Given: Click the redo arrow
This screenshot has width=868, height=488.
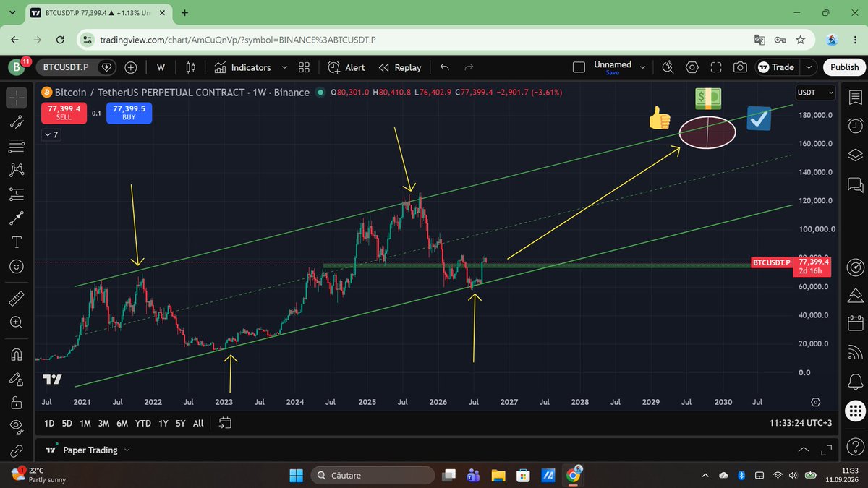Looking at the screenshot, I should 469,67.
